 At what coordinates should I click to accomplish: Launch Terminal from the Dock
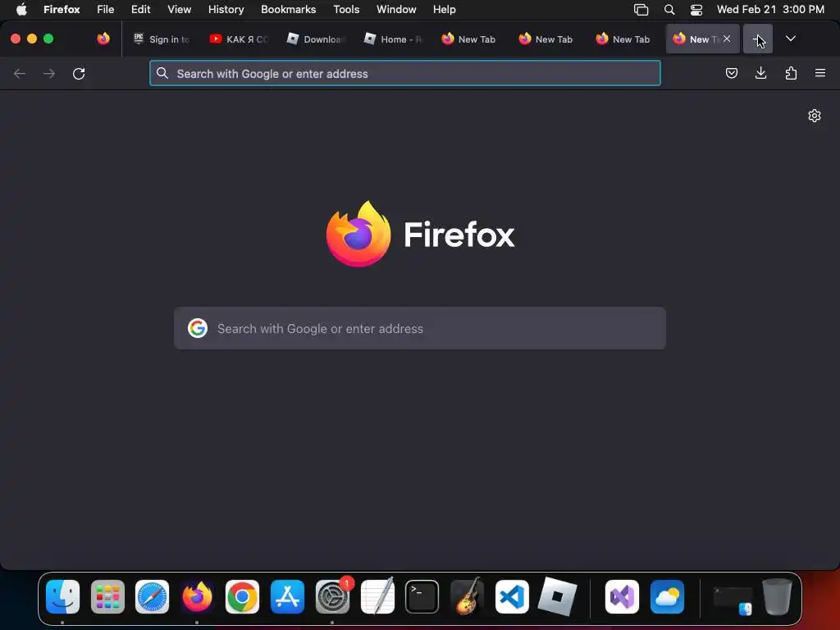tap(422, 597)
